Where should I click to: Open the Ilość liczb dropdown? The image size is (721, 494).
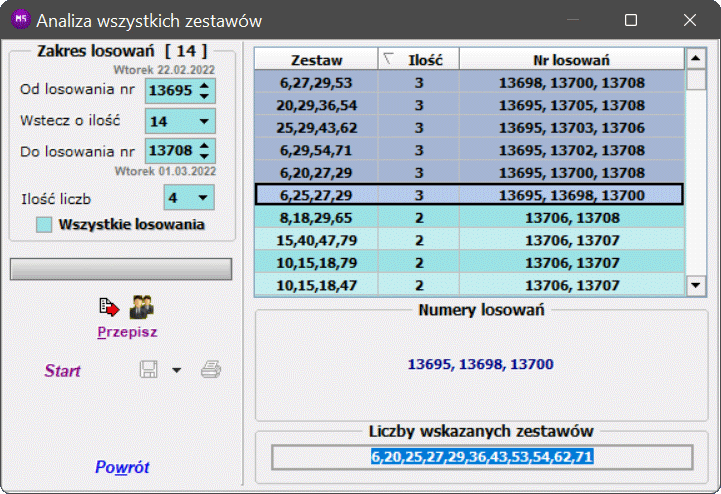(203, 198)
